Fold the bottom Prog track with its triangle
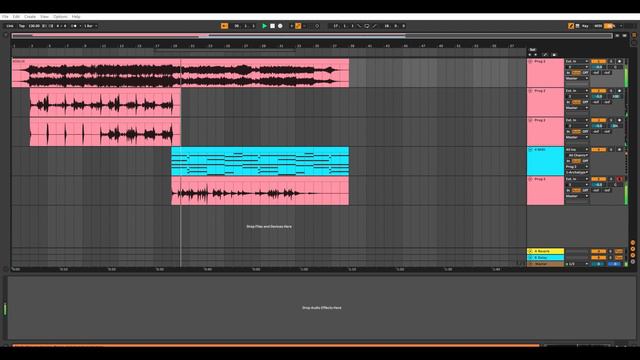 [x=531, y=179]
